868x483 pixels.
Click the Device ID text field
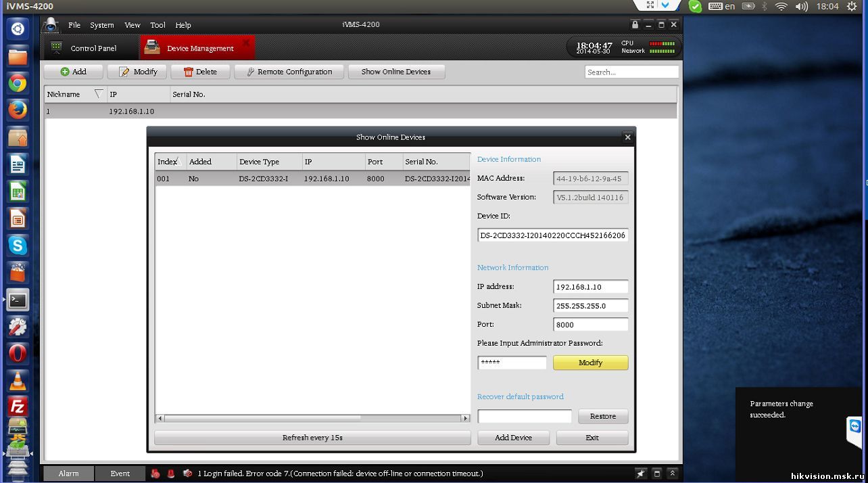[x=553, y=235]
